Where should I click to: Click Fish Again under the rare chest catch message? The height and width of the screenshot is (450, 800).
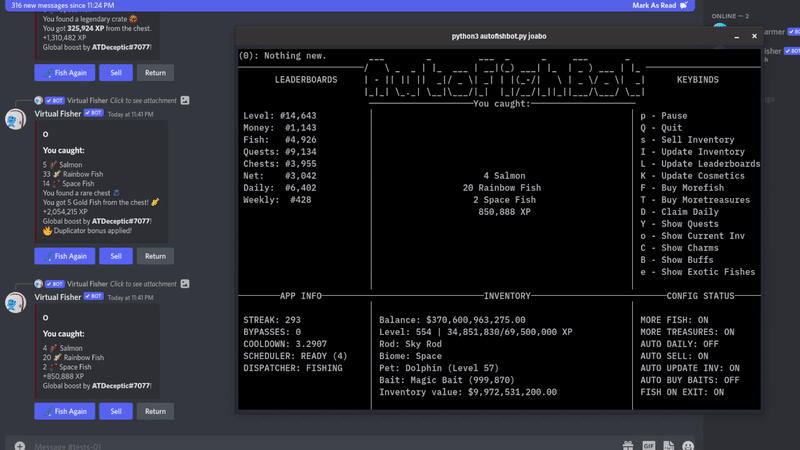tap(65, 256)
